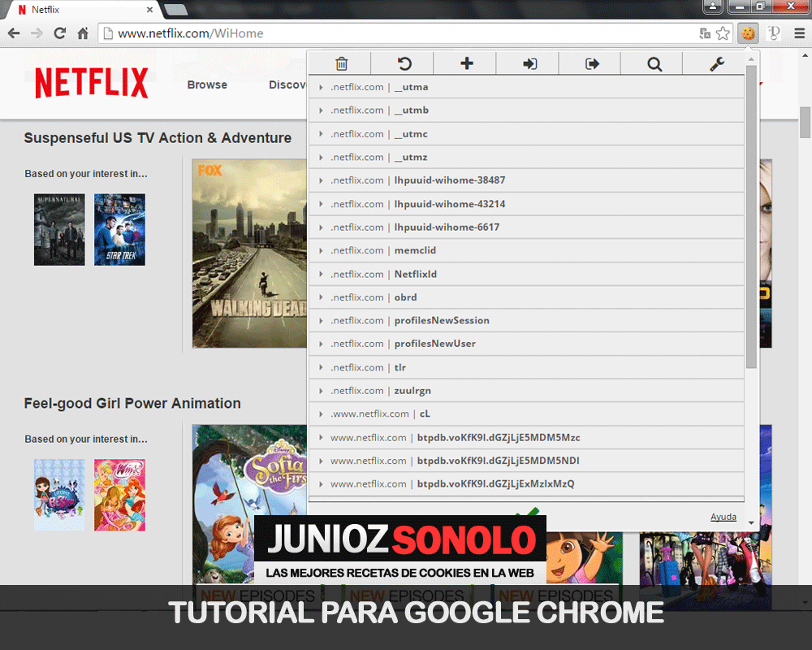Image resolution: width=812 pixels, height=650 pixels.
Task: Expand cookie btpdb.voKfK9I.dGZjLjExMzIxMzQ
Action: tap(527, 483)
